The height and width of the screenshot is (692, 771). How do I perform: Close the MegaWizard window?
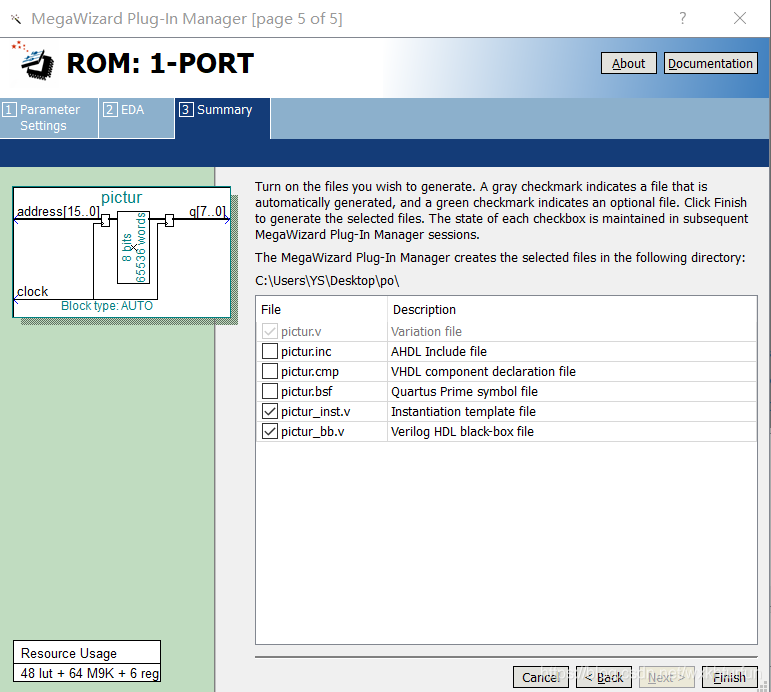[x=740, y=19]
